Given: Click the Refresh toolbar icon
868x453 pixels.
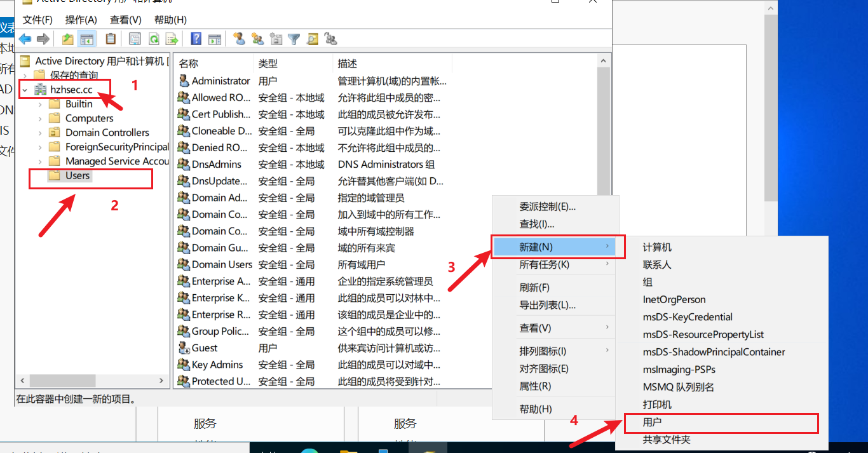Looking at the screenshot, I should click(x=153, y=39).
